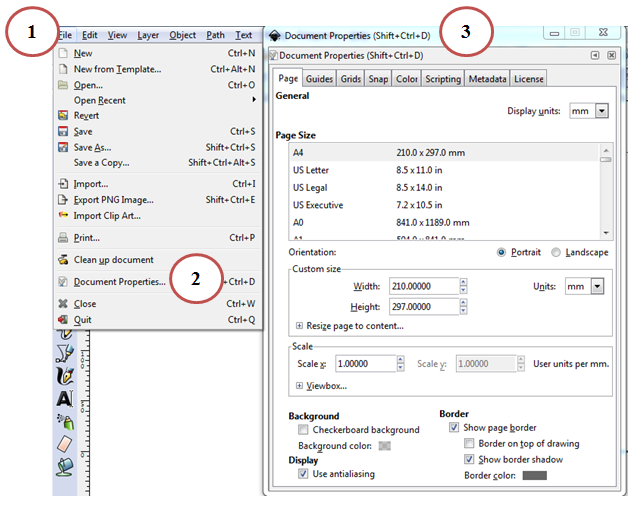Click the Export PNG Image icon
The image size is (638, 506).
click(63, 200)
